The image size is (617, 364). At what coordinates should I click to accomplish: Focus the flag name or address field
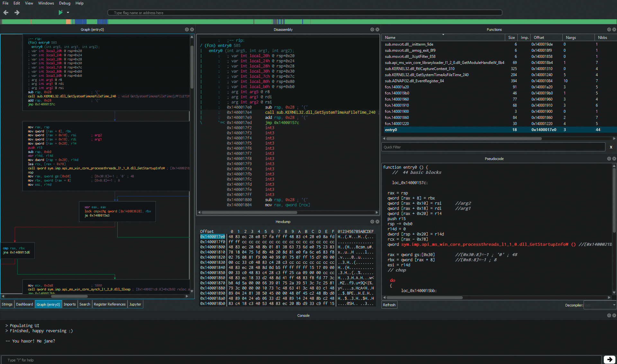[x=305, y=13]
